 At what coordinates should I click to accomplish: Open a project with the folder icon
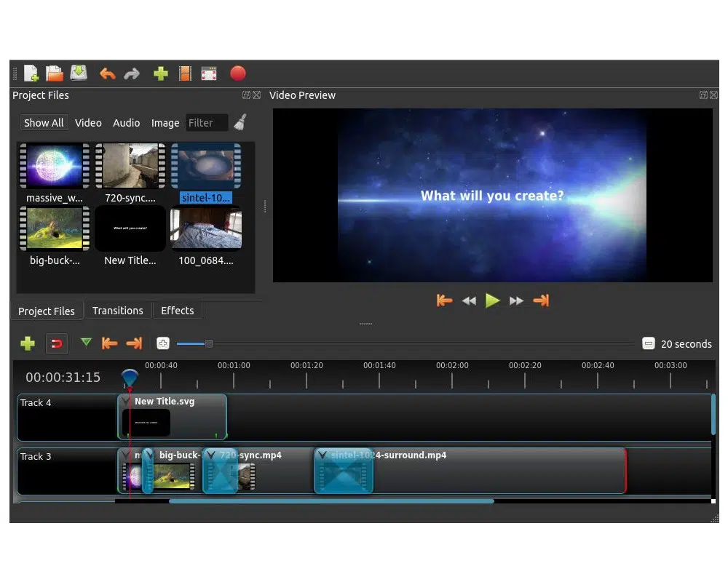pos(55,73)
